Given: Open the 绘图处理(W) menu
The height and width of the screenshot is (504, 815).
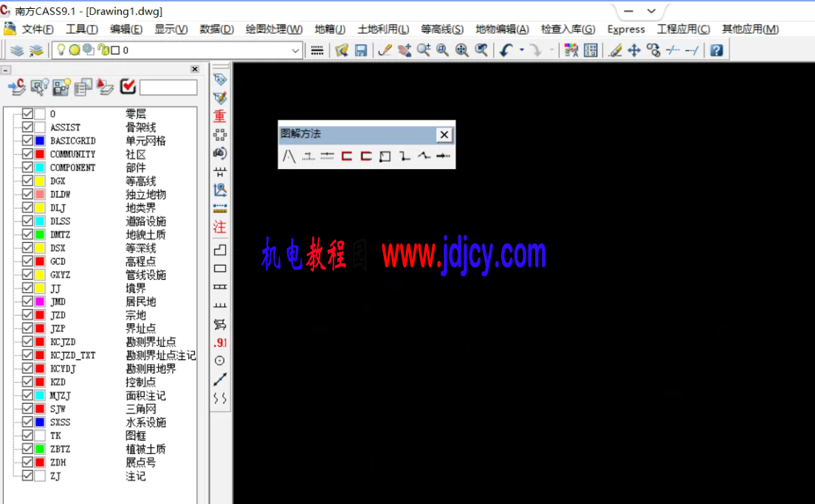Looking at the screenshot, I should pos(274,29).
